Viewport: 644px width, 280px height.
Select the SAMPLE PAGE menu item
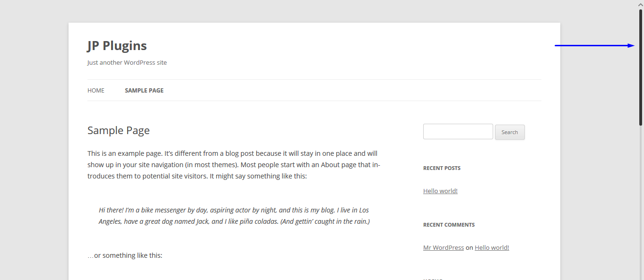pos(144,91)
